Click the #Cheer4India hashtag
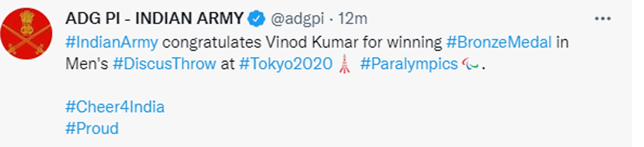This screenshot has width=644, height=147. pos(115,107)
